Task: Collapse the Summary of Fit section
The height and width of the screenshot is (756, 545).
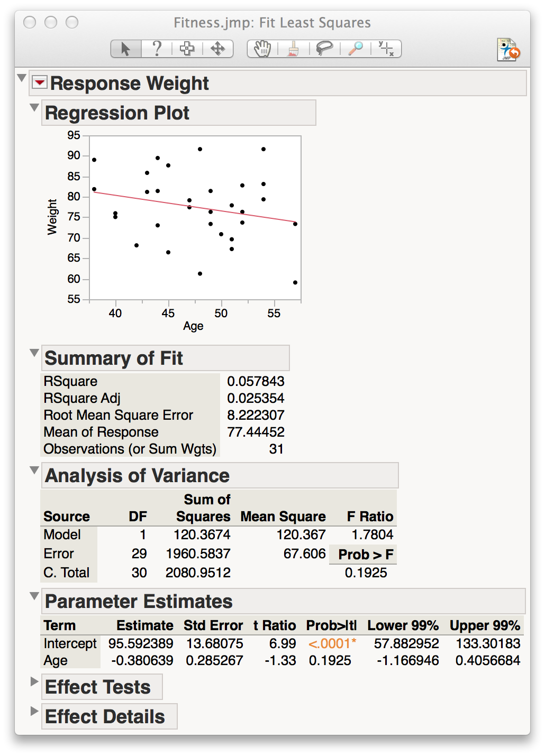Action: tap(35, 353)
